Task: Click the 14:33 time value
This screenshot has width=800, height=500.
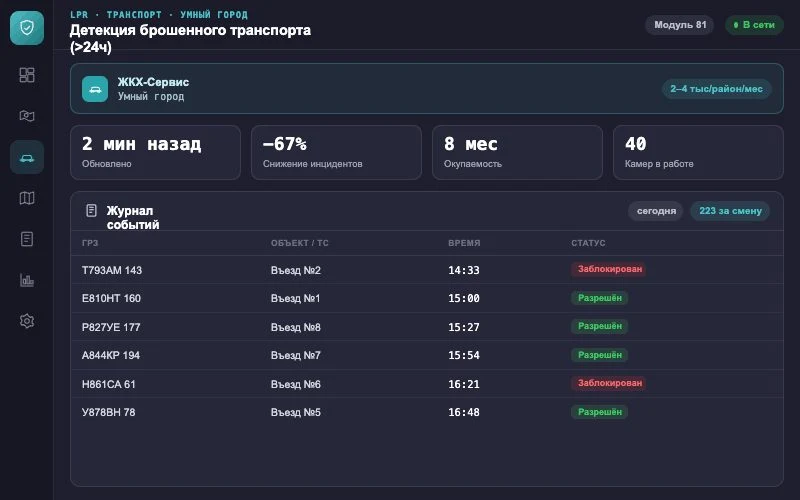Action: click(464, 270)
